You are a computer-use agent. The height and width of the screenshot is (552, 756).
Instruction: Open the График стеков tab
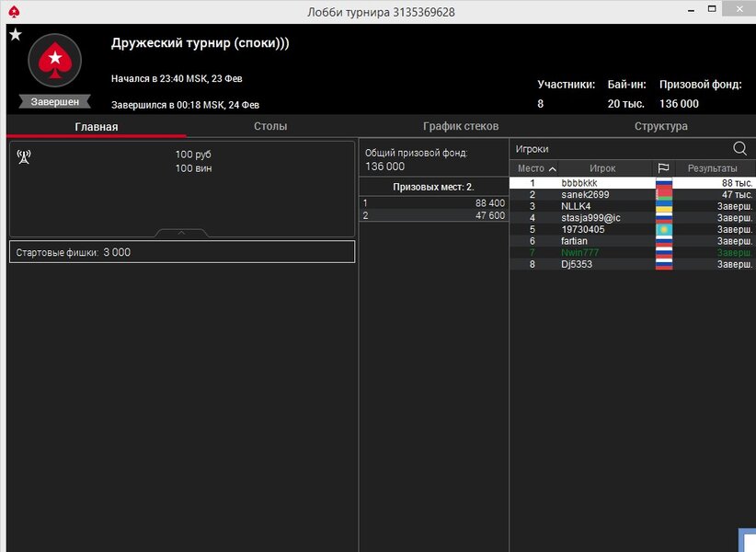[x=461, y=126]
